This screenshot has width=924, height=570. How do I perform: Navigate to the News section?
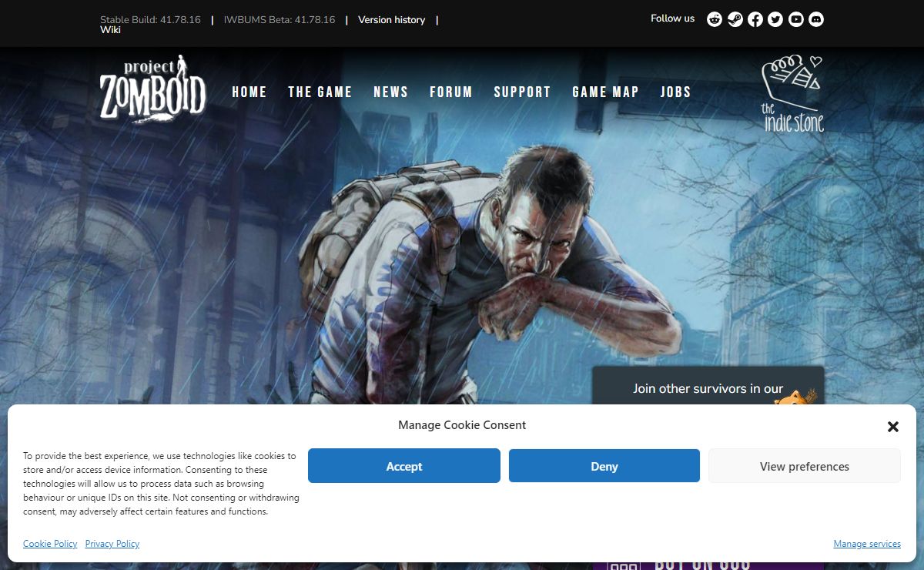click(391, 92)
